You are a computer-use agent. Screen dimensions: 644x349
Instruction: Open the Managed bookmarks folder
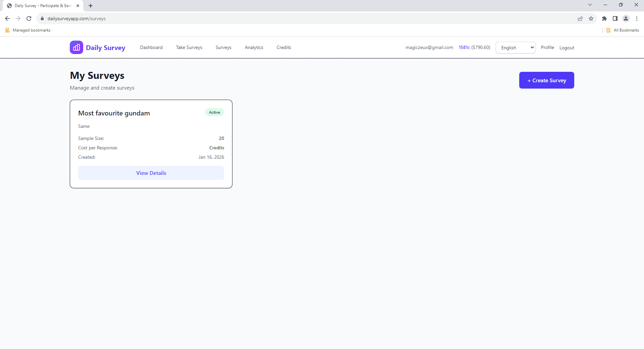click(x=28, y=30)
